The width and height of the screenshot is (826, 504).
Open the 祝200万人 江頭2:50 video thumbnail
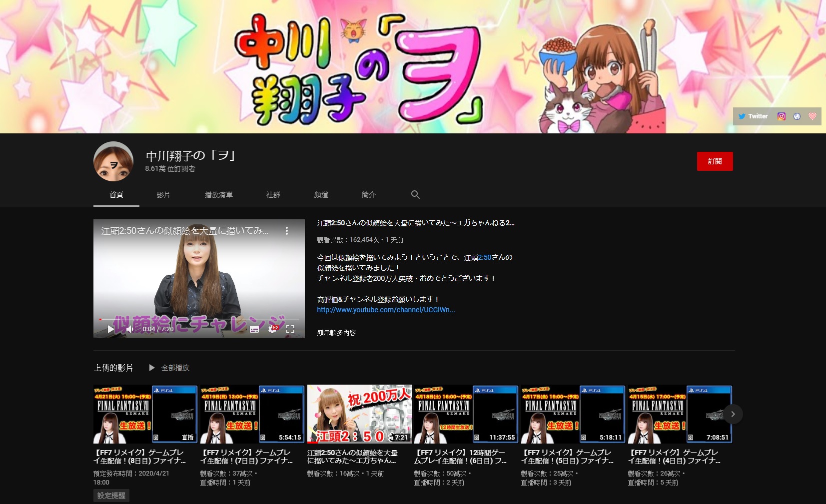click(x=359, y=414)
